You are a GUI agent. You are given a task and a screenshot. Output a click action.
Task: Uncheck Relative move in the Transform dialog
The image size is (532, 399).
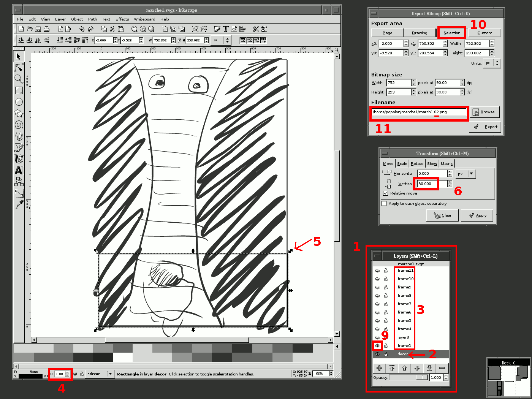pyautogui.click(x=385, y=193)
